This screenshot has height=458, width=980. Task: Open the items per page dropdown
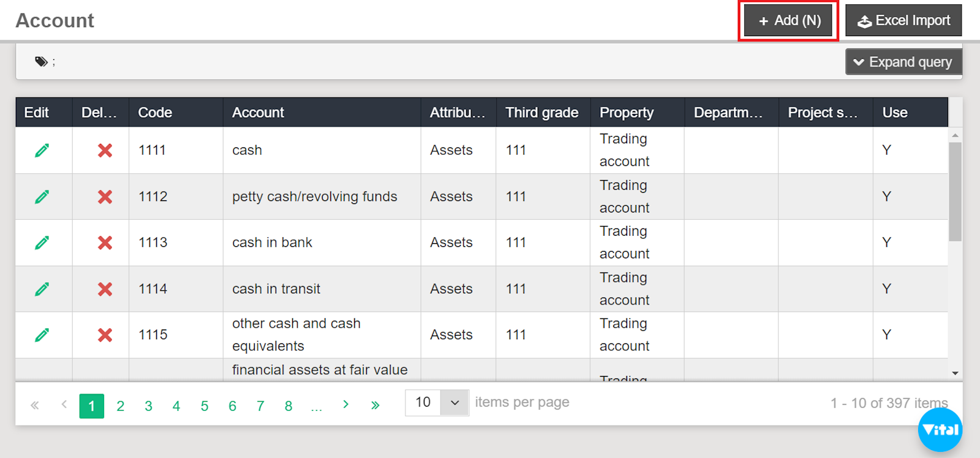click(x=454, y=402)
